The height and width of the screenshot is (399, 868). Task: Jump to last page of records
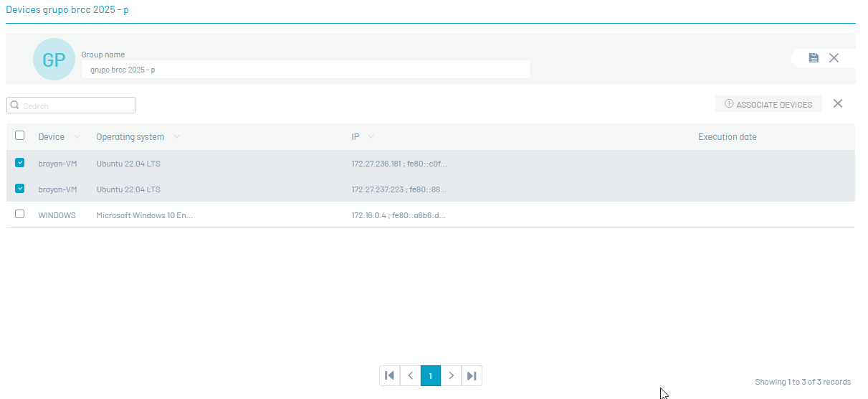click(472, 375)
